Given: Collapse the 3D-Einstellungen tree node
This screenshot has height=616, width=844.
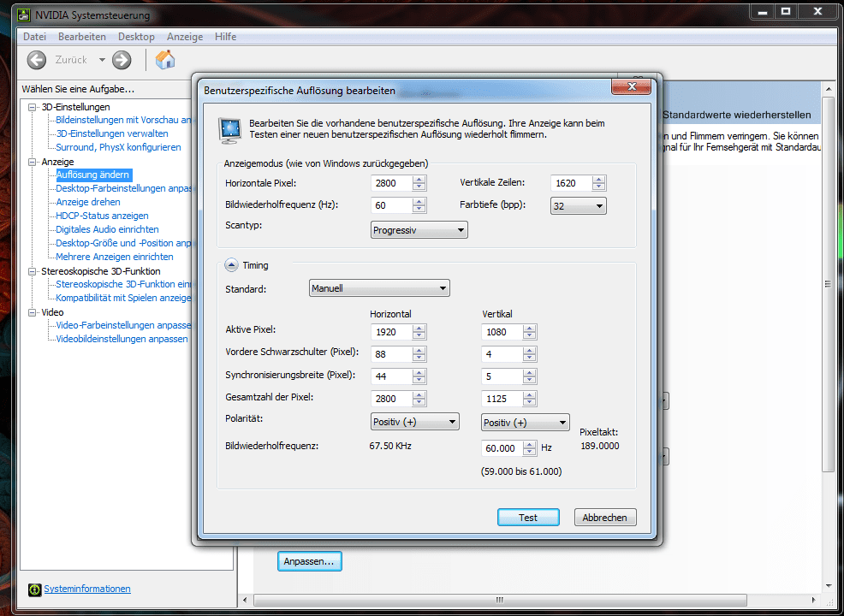Looking at the screenshot, I should click(33, 107).
